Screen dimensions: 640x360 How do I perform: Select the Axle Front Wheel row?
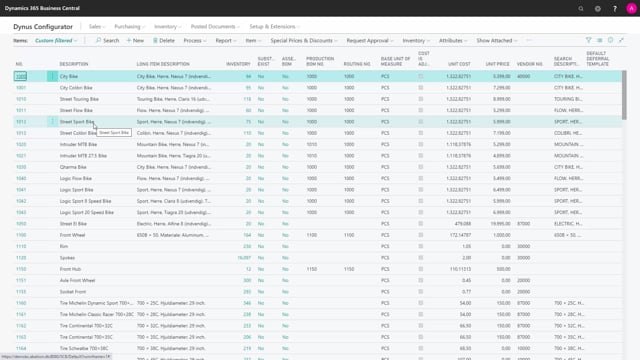(x=318, y=280)
